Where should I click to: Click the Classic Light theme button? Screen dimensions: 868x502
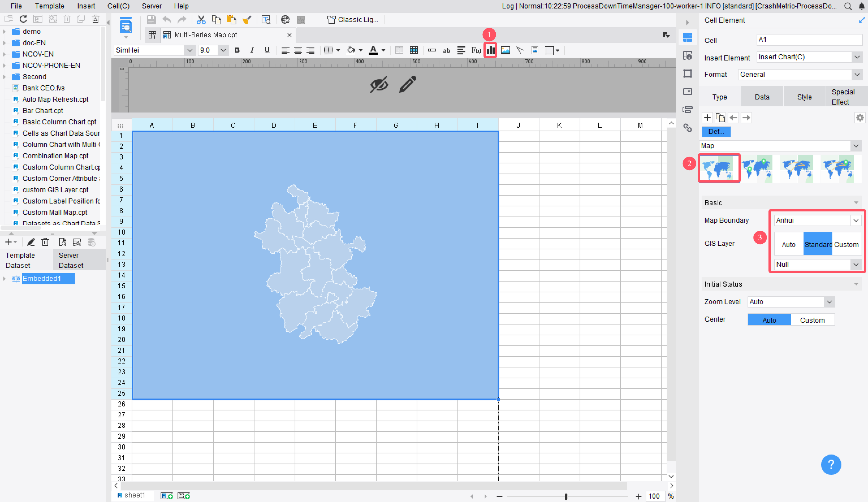(x=353, y=20)
